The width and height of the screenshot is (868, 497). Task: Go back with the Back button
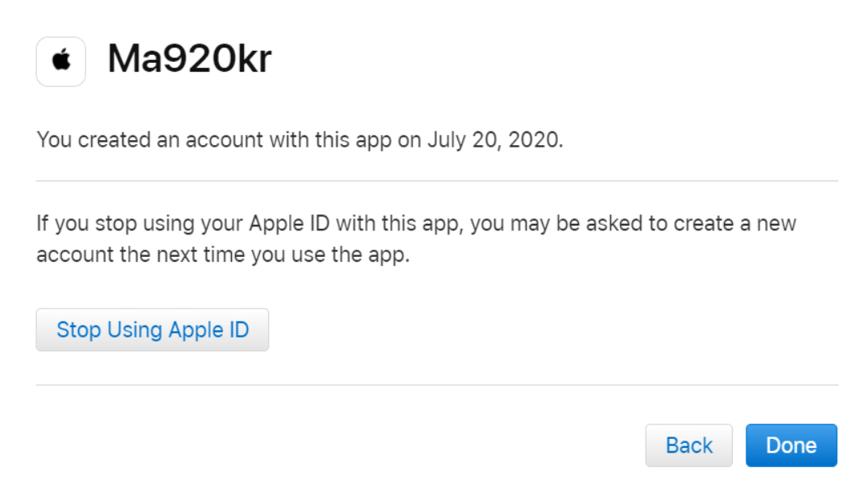click(688, 445)
